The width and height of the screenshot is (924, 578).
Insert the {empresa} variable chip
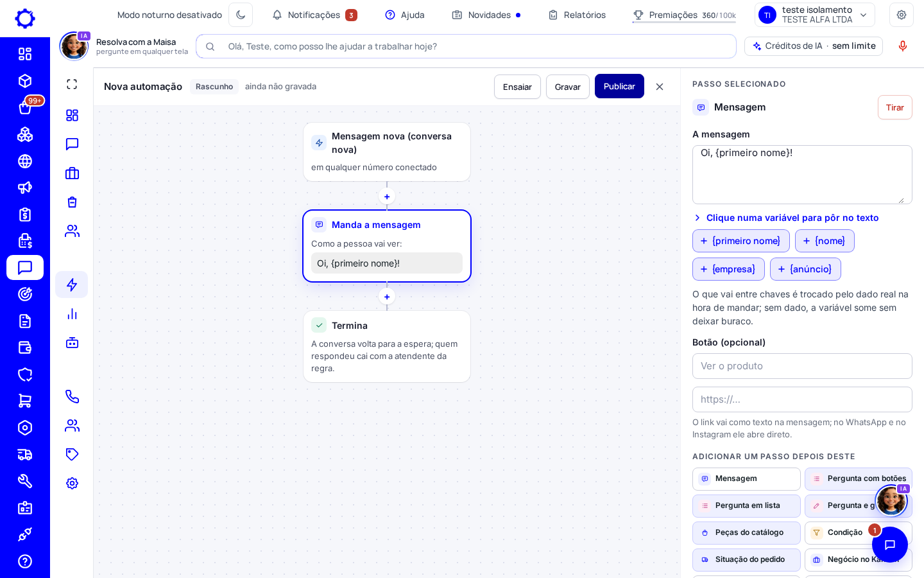728,269
